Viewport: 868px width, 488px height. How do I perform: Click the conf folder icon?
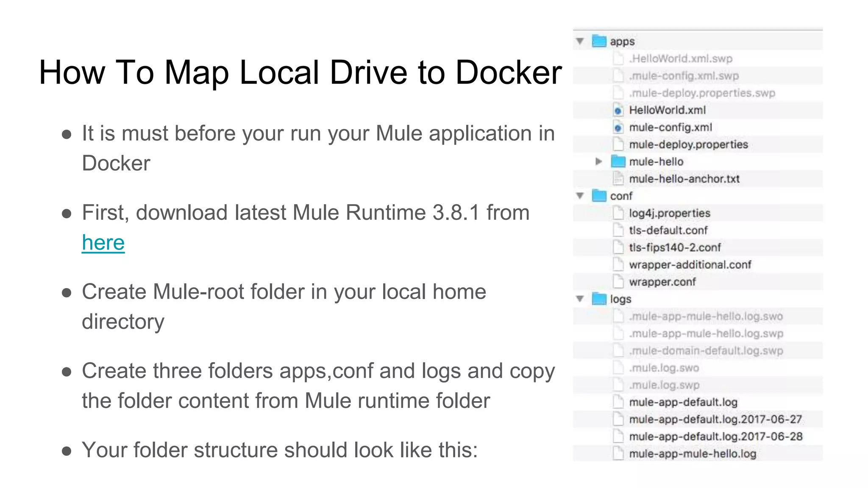click(x=599, y=196)
